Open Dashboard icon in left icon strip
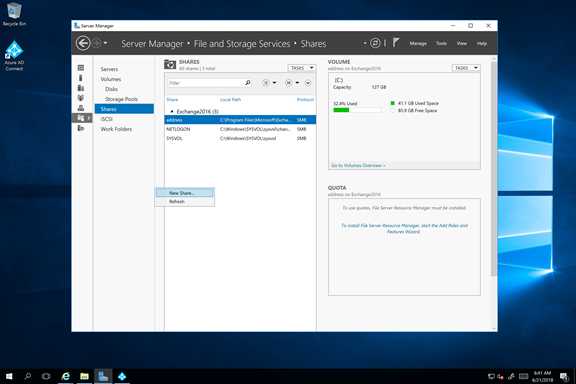 [x=81, y=68]
